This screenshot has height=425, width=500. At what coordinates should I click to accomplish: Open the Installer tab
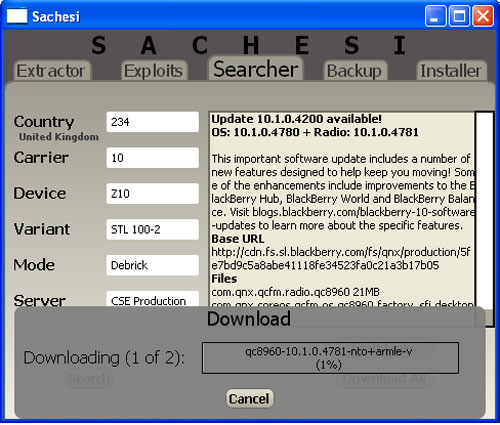pos(451,71)
